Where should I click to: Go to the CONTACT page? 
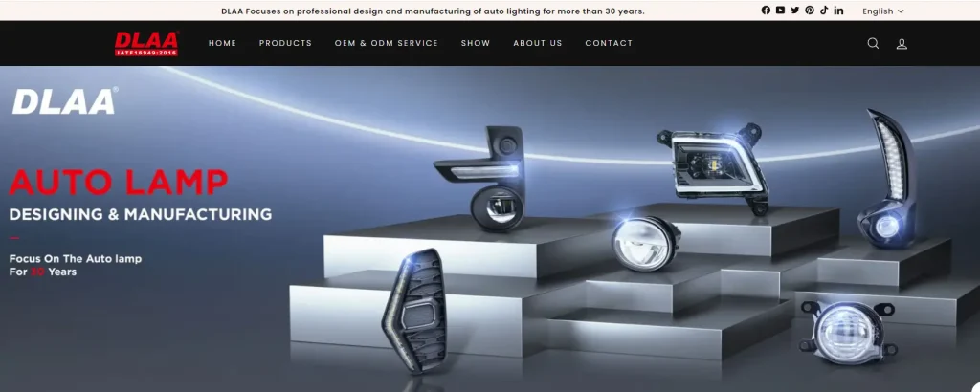609,43
